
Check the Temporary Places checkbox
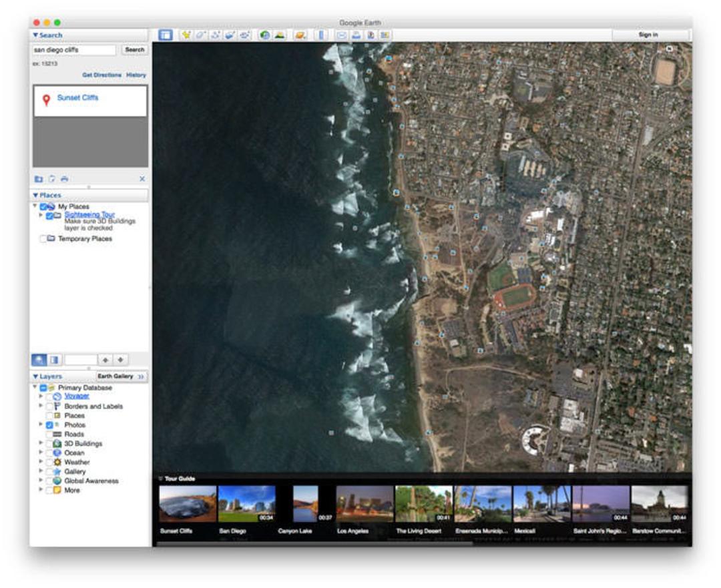(43, 238)
